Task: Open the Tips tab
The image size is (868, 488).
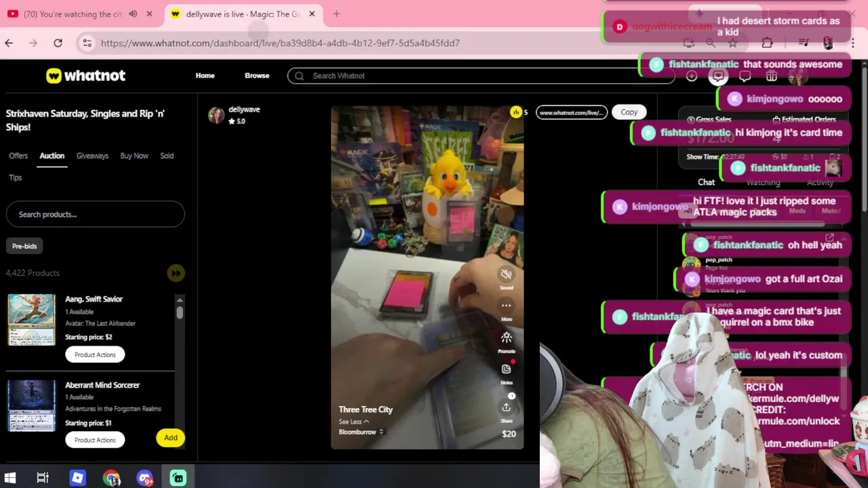Action: [15, 178]
